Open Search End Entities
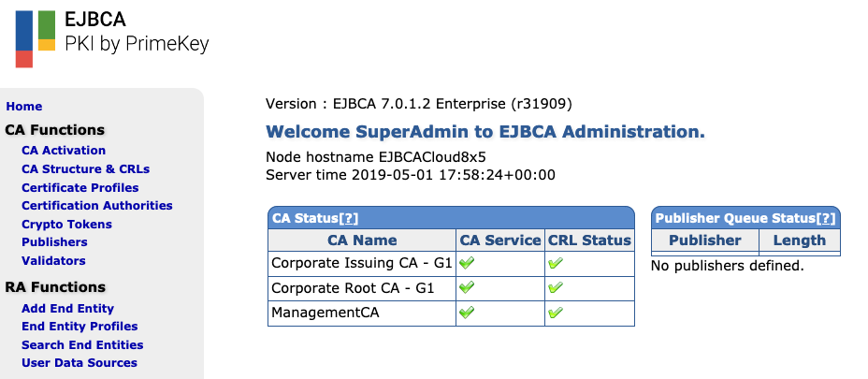This screenshot has height=379, width=868. coord(82,345)
